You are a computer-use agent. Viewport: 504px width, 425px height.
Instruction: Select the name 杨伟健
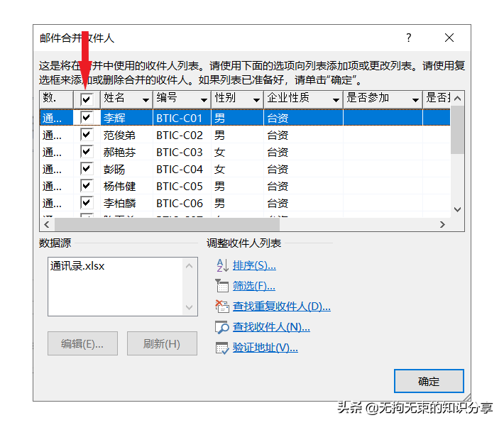click(119, 187)
